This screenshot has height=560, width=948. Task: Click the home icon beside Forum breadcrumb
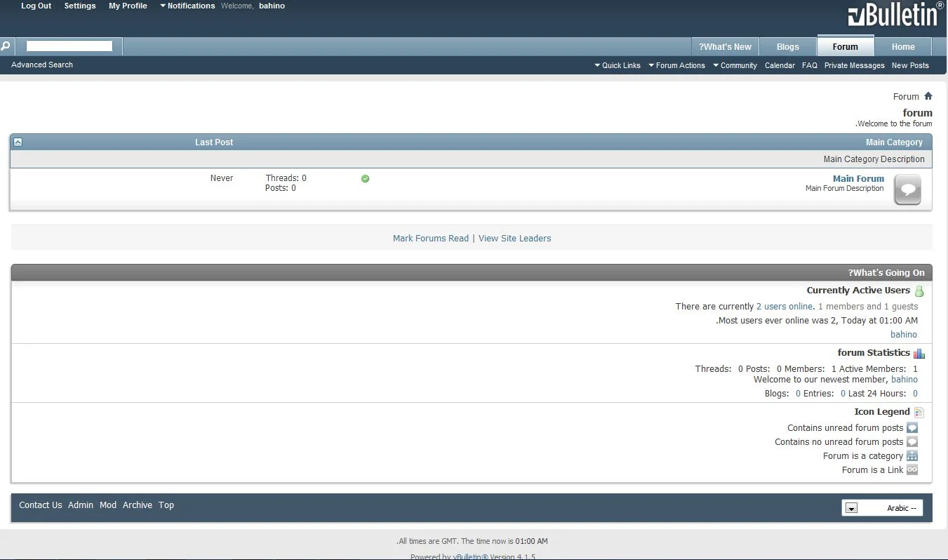[x=928, y=96]
